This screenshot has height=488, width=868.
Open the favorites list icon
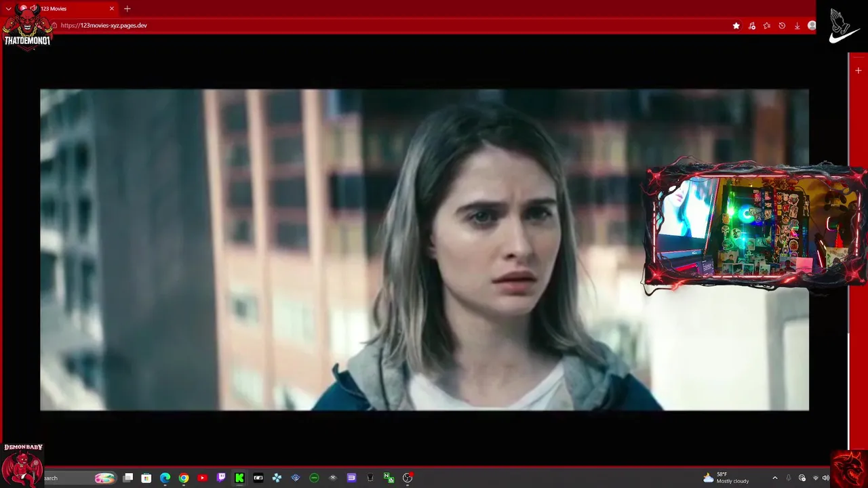click(766, 26)
